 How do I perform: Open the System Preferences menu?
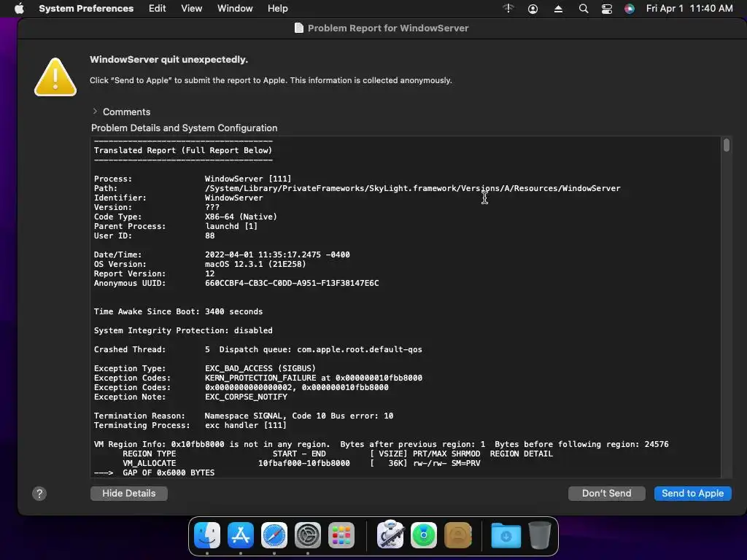[86, 9]
